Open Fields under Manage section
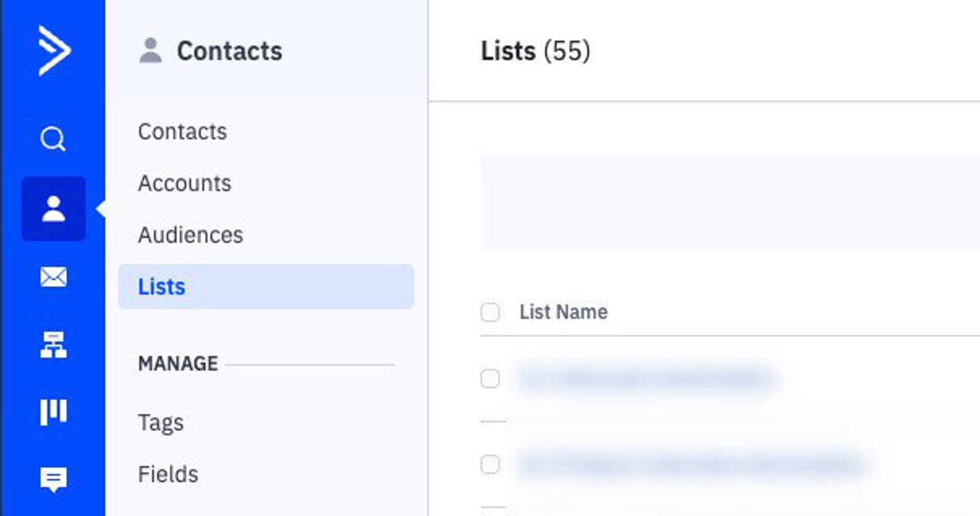The image size is (980, 516). click(168, 474)
